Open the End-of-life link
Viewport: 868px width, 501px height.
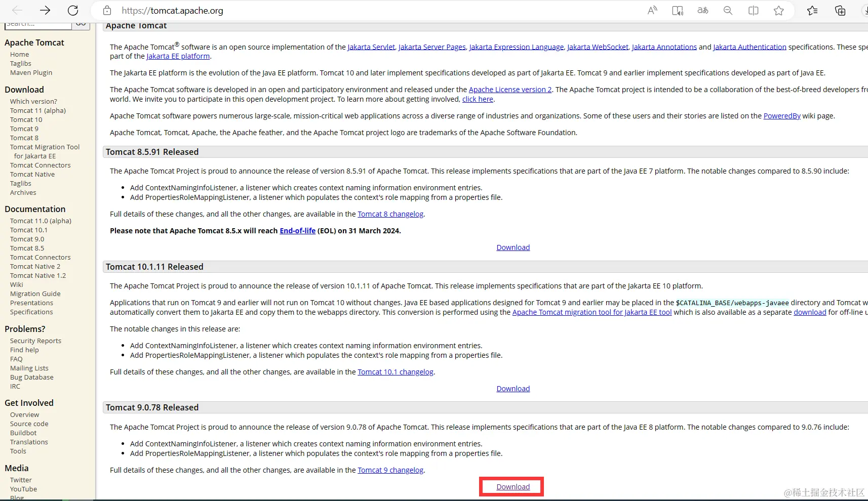[x=298, y=231]
